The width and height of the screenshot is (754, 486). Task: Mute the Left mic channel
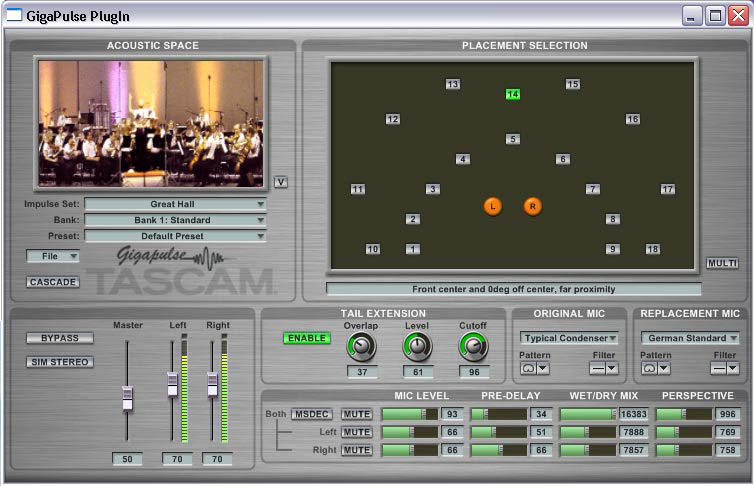pyautogui.click(x=357, y=432)
